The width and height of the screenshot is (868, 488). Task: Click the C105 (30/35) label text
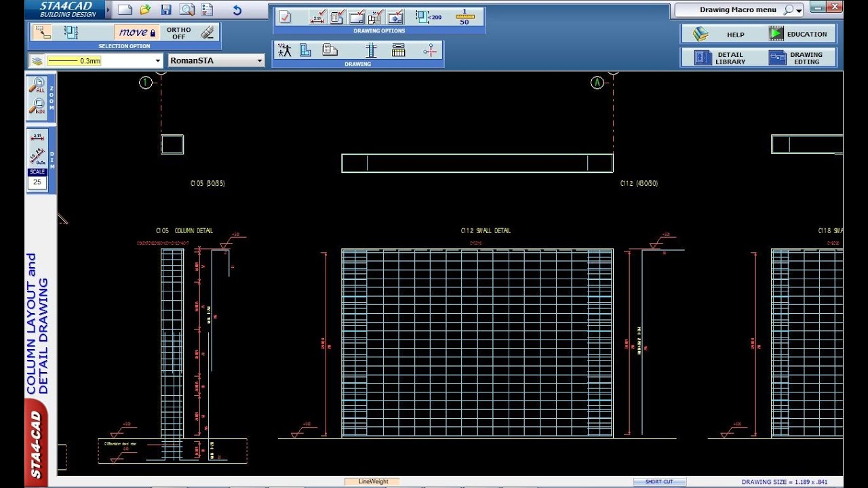tap(208, 183)
